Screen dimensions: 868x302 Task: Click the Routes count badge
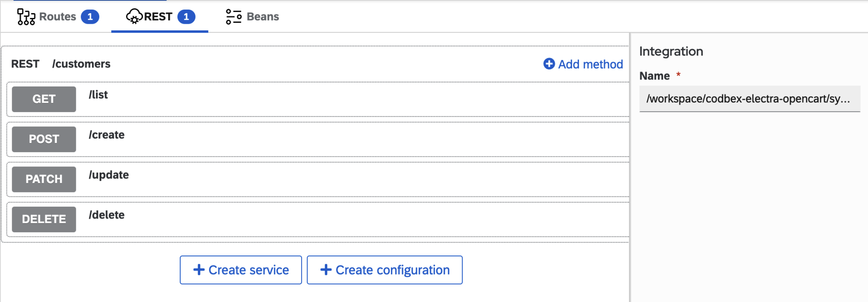pyautogui.click(x=90, y=17)
